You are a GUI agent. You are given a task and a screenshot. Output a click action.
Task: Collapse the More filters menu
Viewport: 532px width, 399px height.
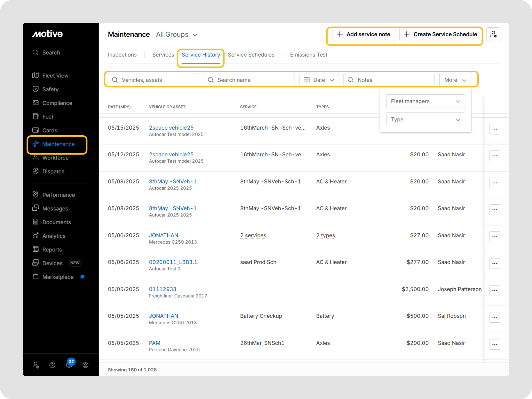tap(455, 80)
